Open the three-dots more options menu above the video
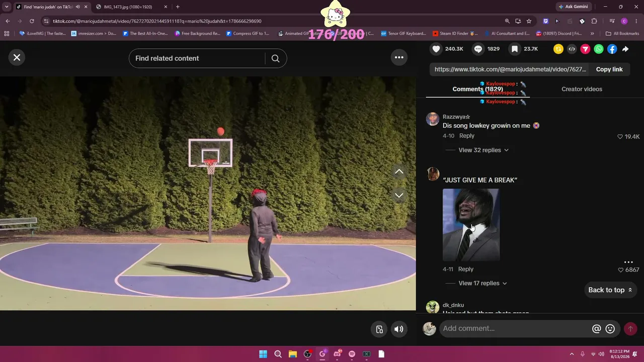The width and height of the screenshot is (644, 362). 399,57
